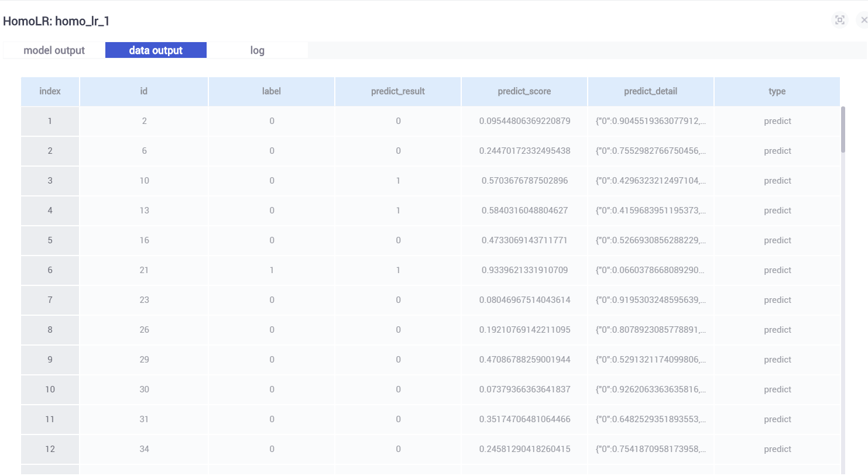Click the id column header
Viewport: 868px width, 476px height.
pos(144,91)
